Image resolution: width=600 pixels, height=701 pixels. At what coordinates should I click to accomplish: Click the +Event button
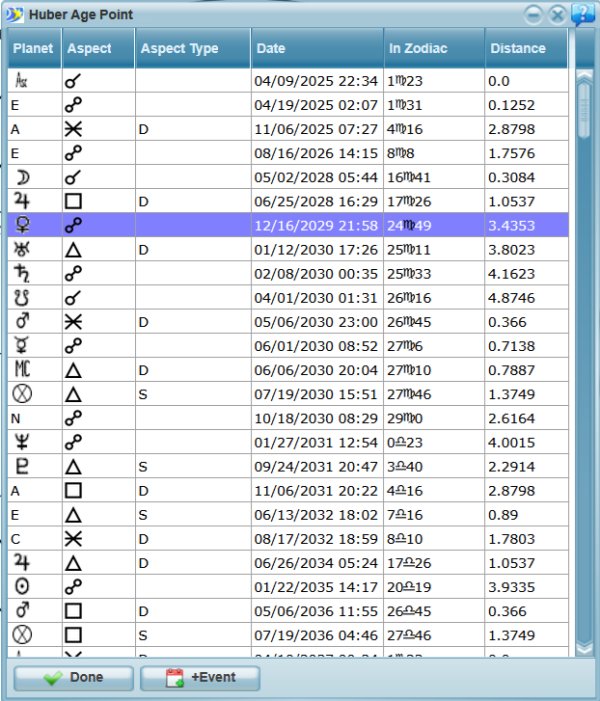coord(200,678)
